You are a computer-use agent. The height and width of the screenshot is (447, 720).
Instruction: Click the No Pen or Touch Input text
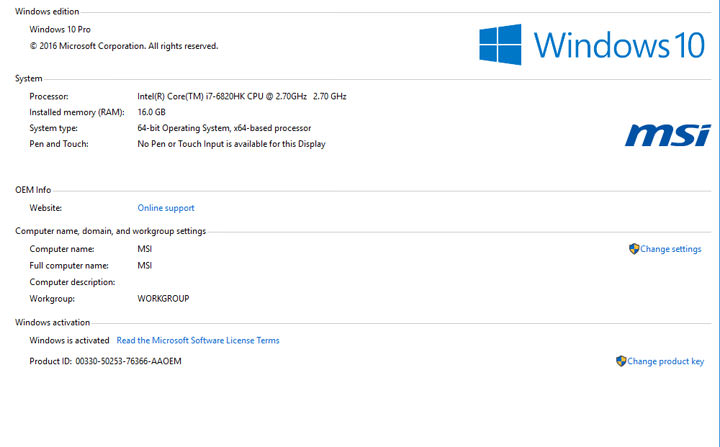coord(231,144)
